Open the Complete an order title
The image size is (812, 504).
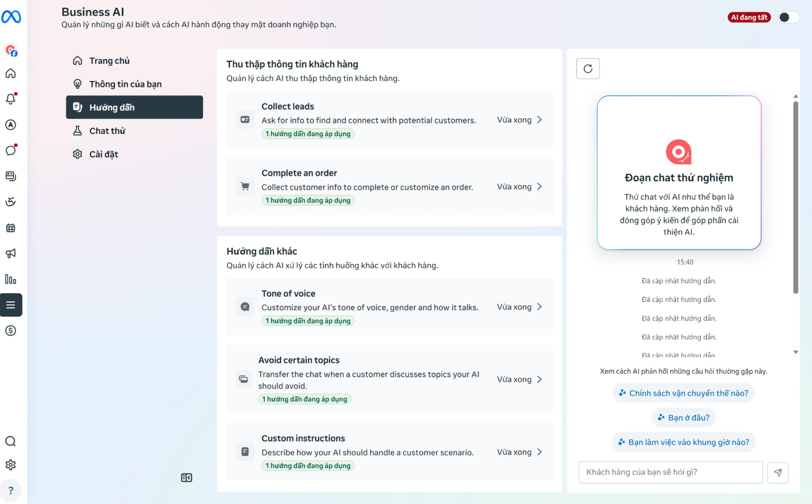coord(299,173)
